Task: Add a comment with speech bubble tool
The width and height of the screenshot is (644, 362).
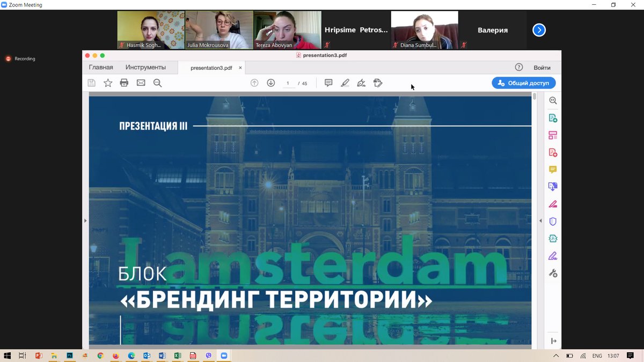Action: pyautogui.click(x=328, y=83)
